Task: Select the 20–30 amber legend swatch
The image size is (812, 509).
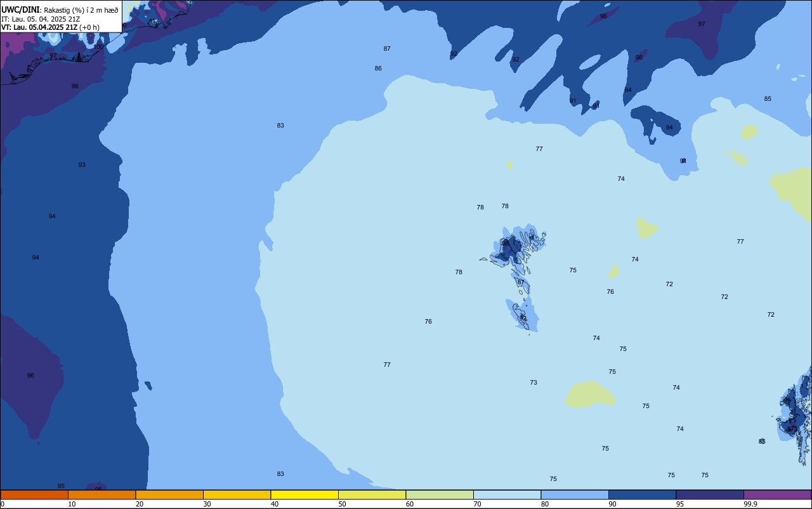Action: [x=169, y=494]
